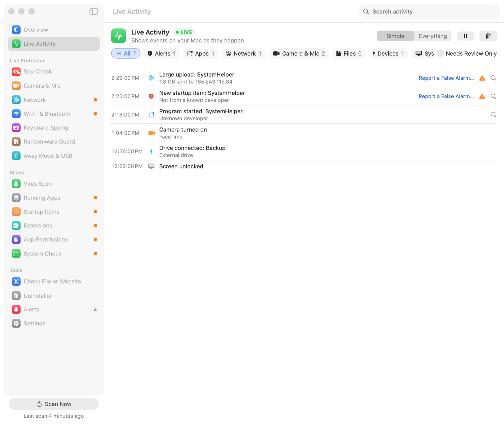Pause the live activity feed
The height and width of the screenshot is (427, 504).
[x=465, y=36]
